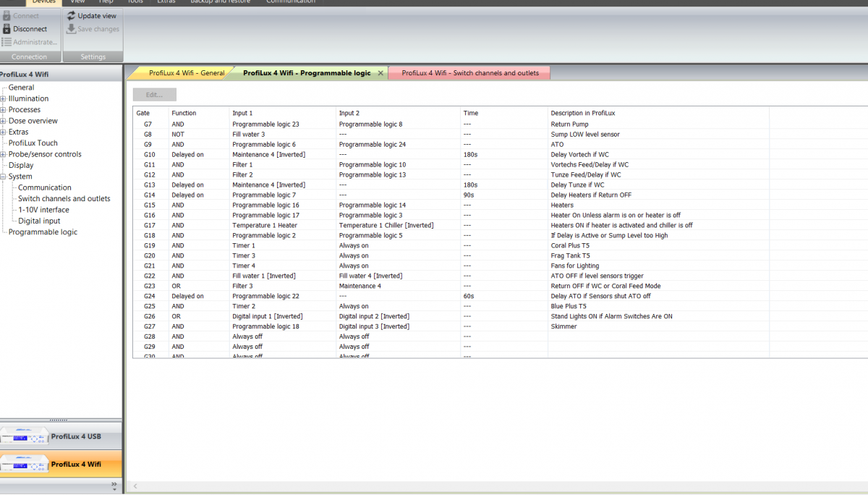868x495 pixels.
Task: Select gate G7 Return Pump row
Action: tap(500, 124)
